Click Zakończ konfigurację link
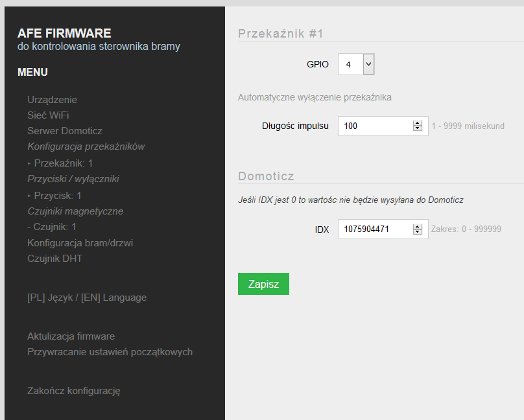Screen dimensions: 524x420 (x=74, y=391)
